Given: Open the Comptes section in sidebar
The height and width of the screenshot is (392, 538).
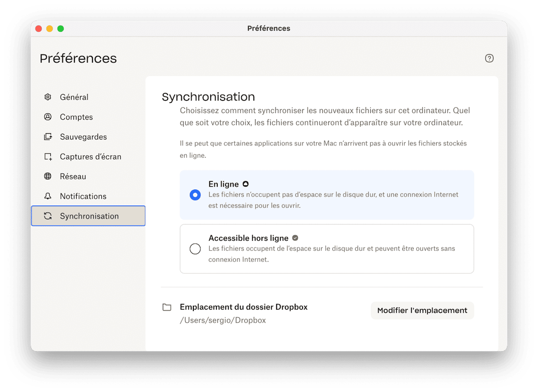Looking at the screenshot, I should click(76, 117).
